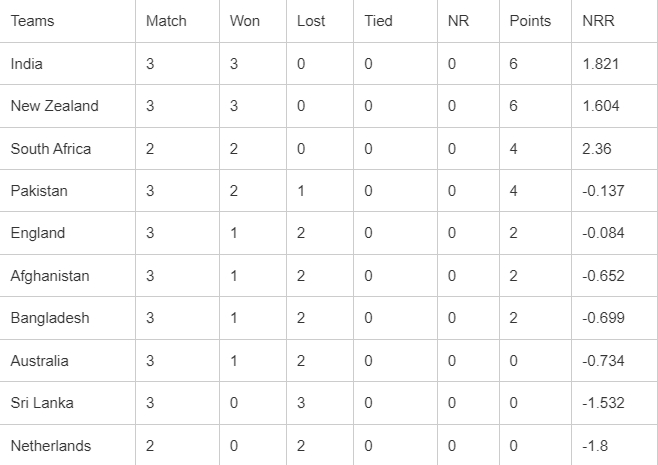Select the Afghanistan row label
658x465 pixels.
(50, 276)
